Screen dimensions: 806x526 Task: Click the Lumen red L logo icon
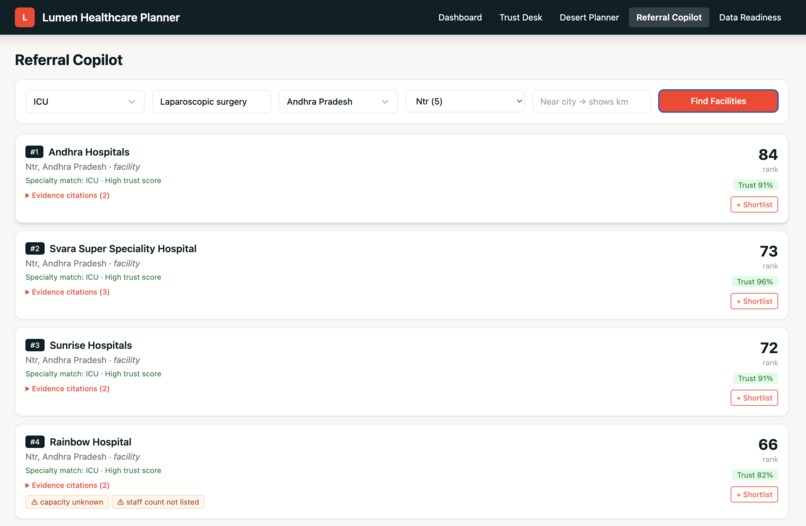(x=25, y=17)
